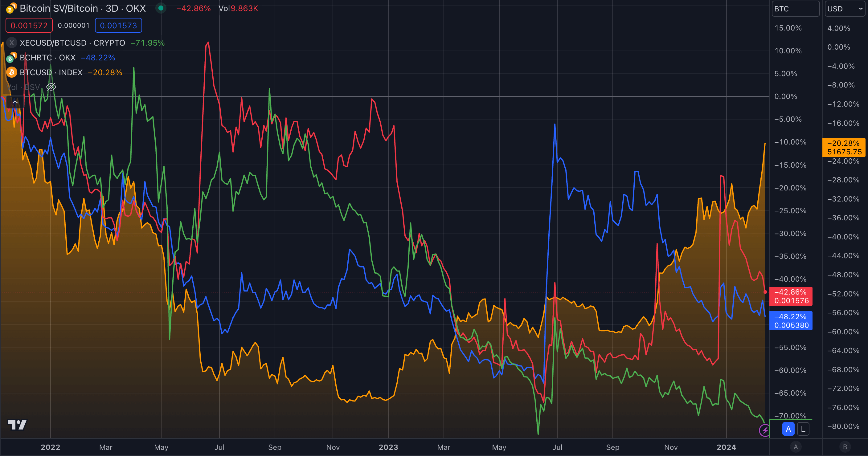
Task: Click the faded Vol · BSV indicator label
Action: pyautogui.click(x=24, y=88)
